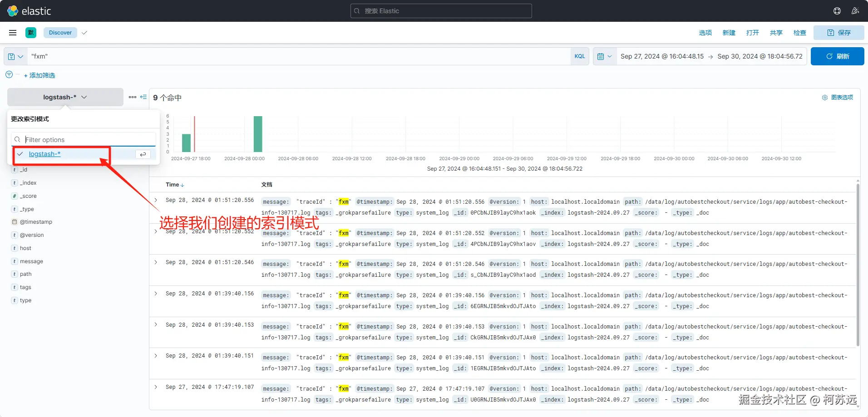Click the query bar containing "fxm"
868x417 pixels.
click(x=299, y=56)
